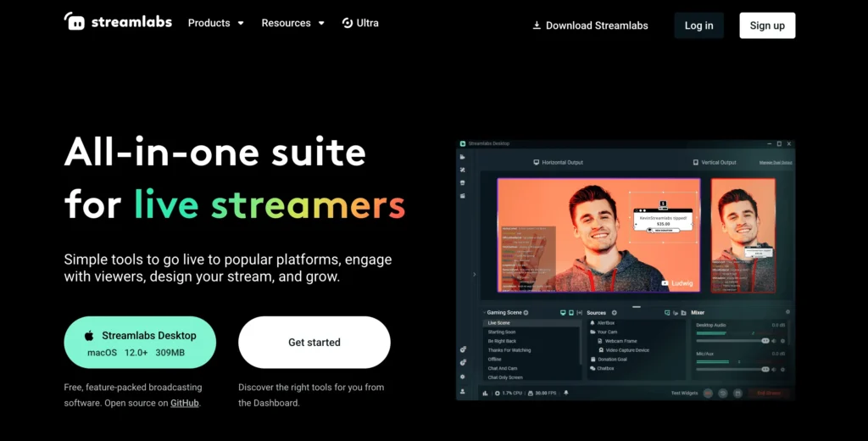Open the App Store icon in app sidebar

pyautogui.click(x=463, y=183)
